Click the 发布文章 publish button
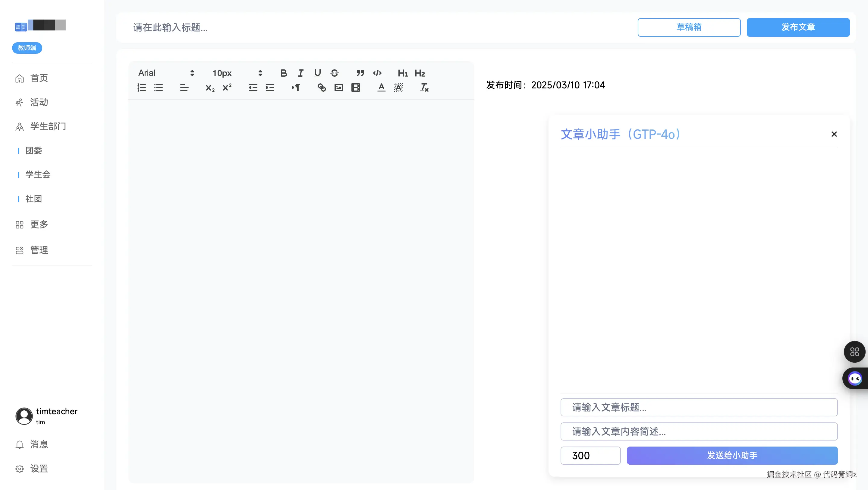Screen dimensions: 868x490 tap(797, 27)
